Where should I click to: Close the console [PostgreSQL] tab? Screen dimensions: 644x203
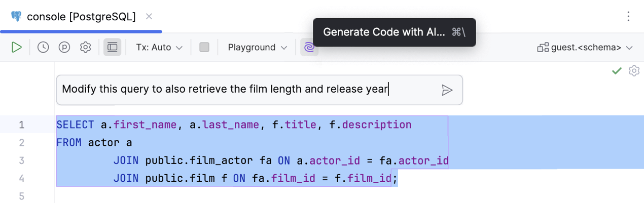click(x=149, y=17)
